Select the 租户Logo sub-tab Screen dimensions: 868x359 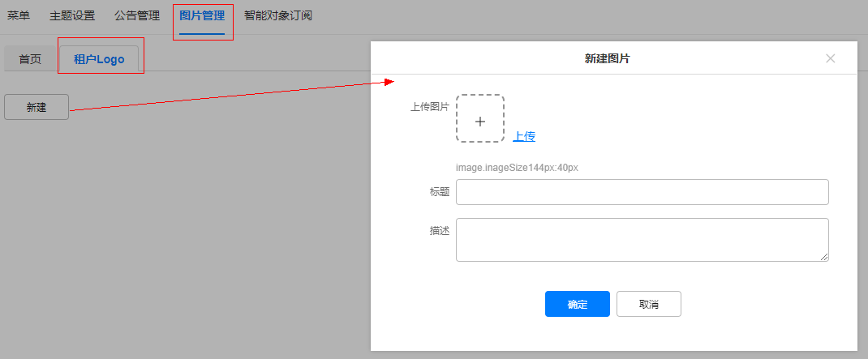[x=99, y=59]
